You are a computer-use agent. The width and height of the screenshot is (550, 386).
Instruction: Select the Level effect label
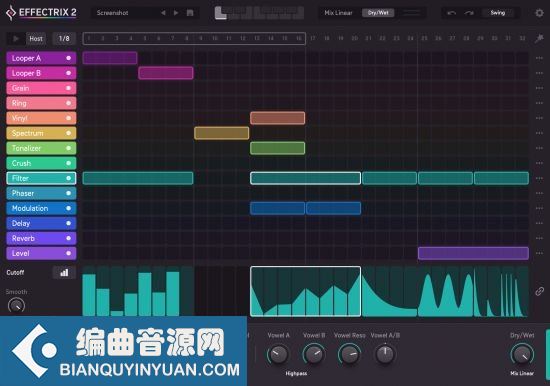(20, 253)
